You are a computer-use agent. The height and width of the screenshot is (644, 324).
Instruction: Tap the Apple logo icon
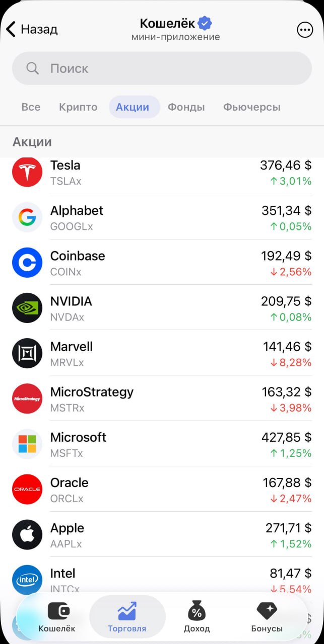point(27,534)
